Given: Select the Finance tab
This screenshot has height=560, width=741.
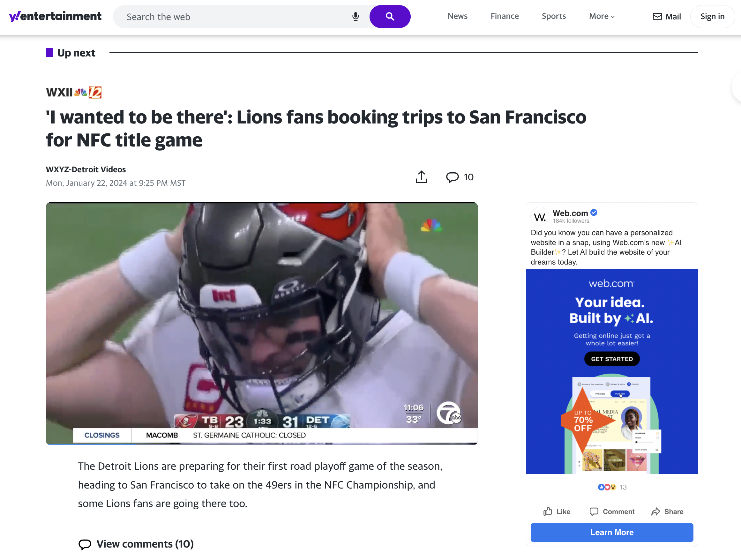Looking at the screenshot, I should (504, 16).
